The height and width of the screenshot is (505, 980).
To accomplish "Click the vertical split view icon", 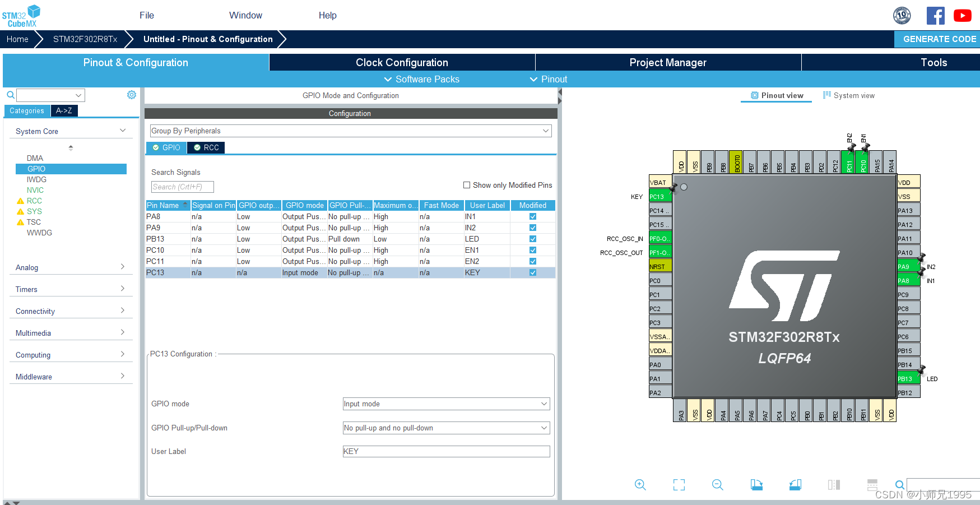I will (x=834, y=485).
